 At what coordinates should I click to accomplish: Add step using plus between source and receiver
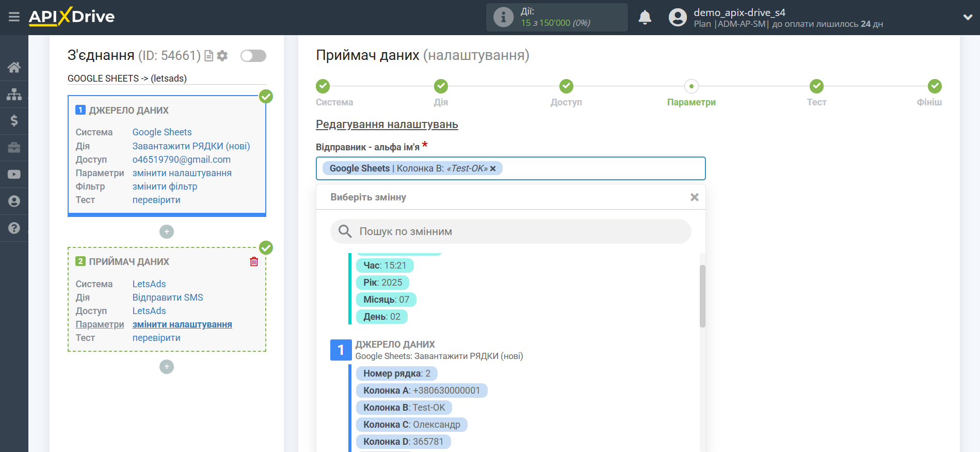click(167, 231)
